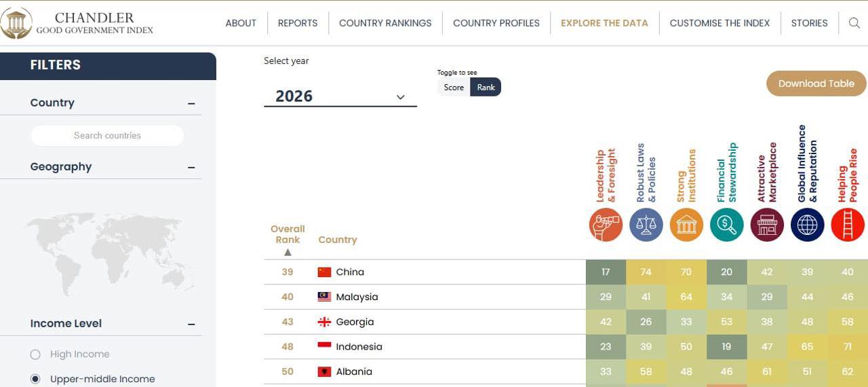Viewport: 868px width, 387px height.
Task: Click the Search countries input field
Action: point(107,135)
